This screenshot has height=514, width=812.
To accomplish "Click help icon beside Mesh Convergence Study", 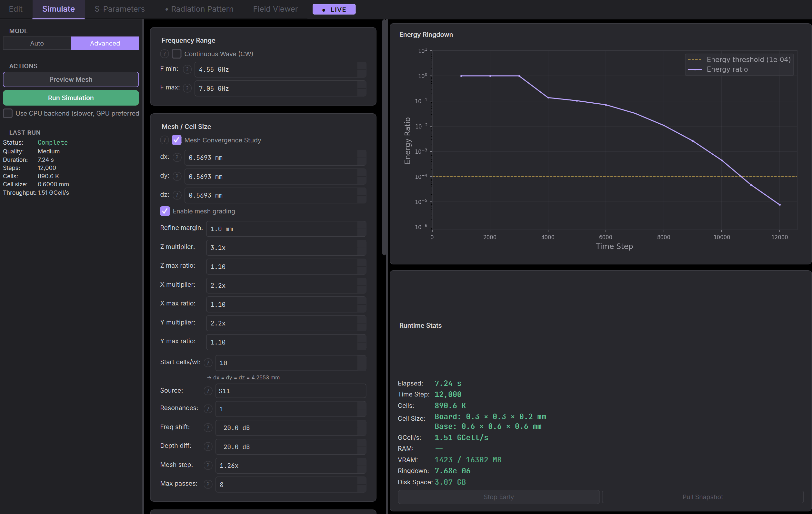I will [164, 140].
